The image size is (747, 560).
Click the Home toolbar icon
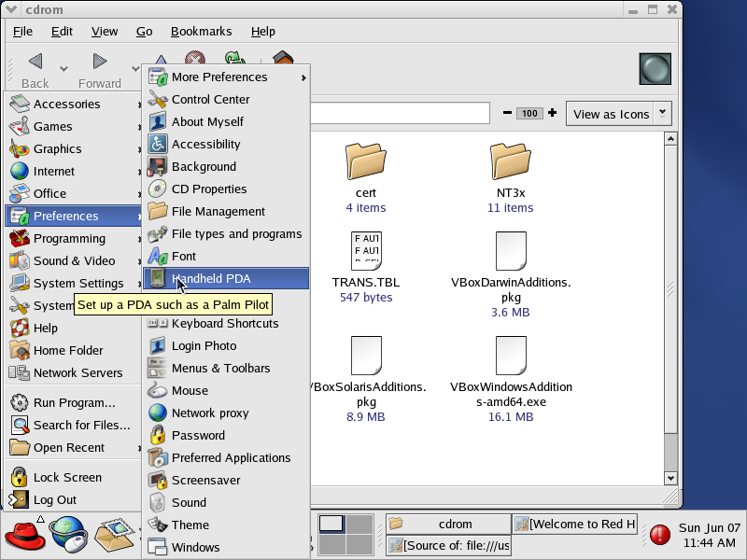pos(283,58)
